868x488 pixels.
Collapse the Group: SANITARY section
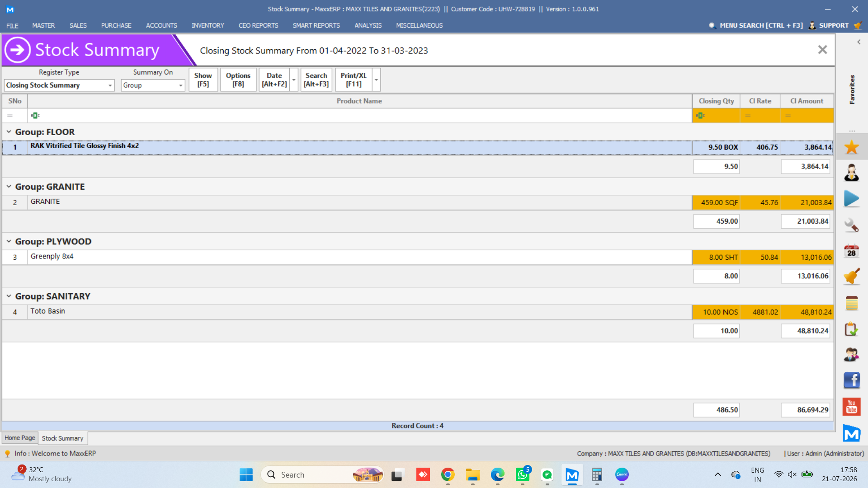click(x=9, y=296)
